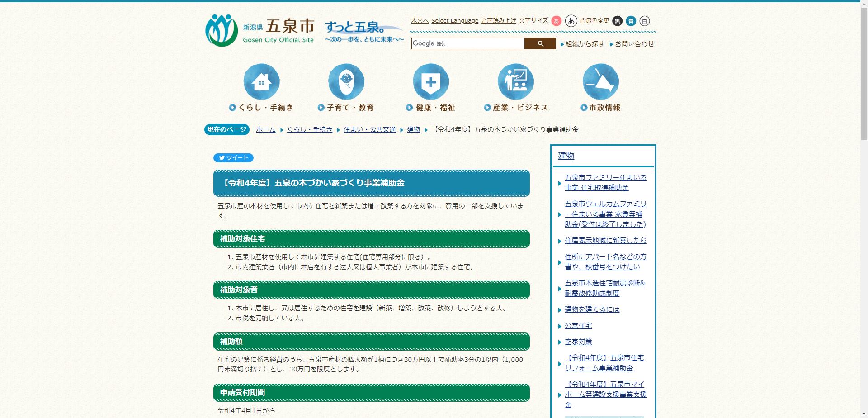Open 子育て・教育 menu label
868x418 pixels.
click(346, 108)
